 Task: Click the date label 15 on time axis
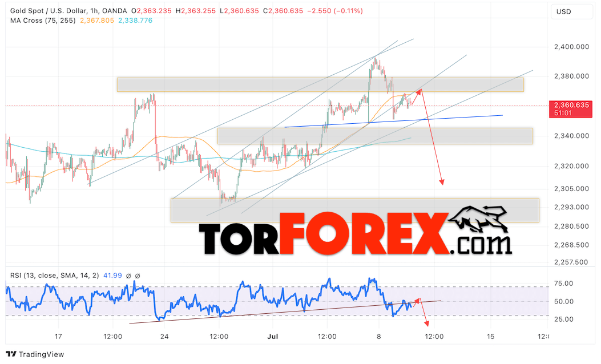pyautogui.click(x=491, y=337)
